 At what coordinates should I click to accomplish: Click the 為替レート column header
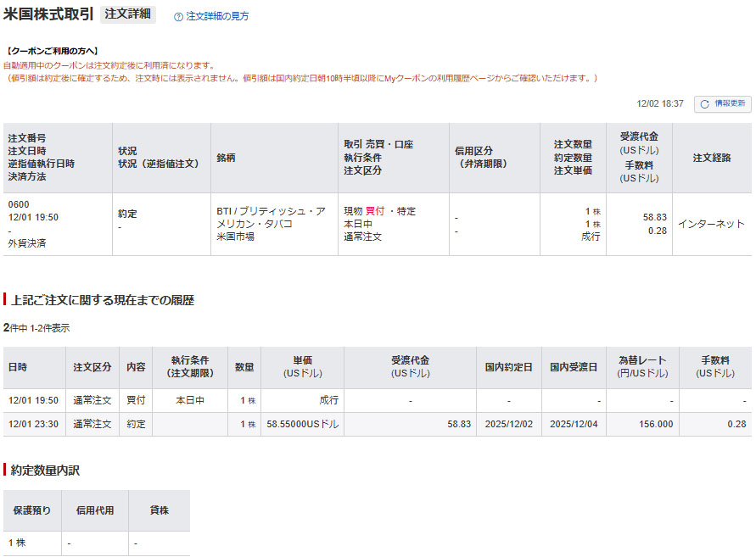(x=641, y=367)
